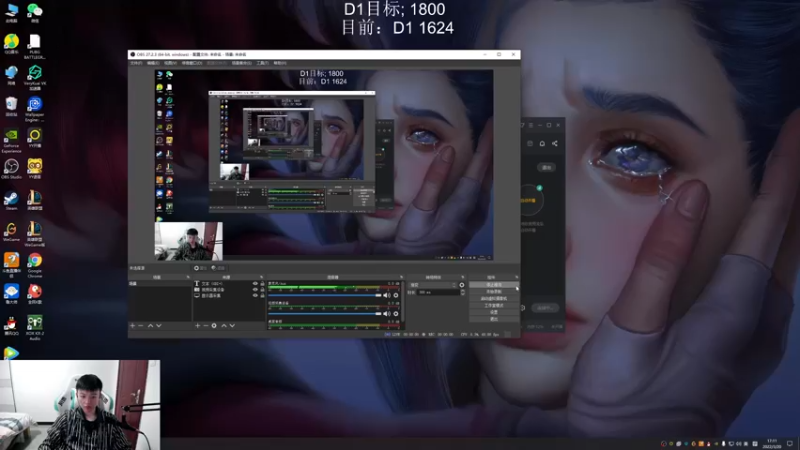Click the Stop Streaming button

click(x=494, y=285)
